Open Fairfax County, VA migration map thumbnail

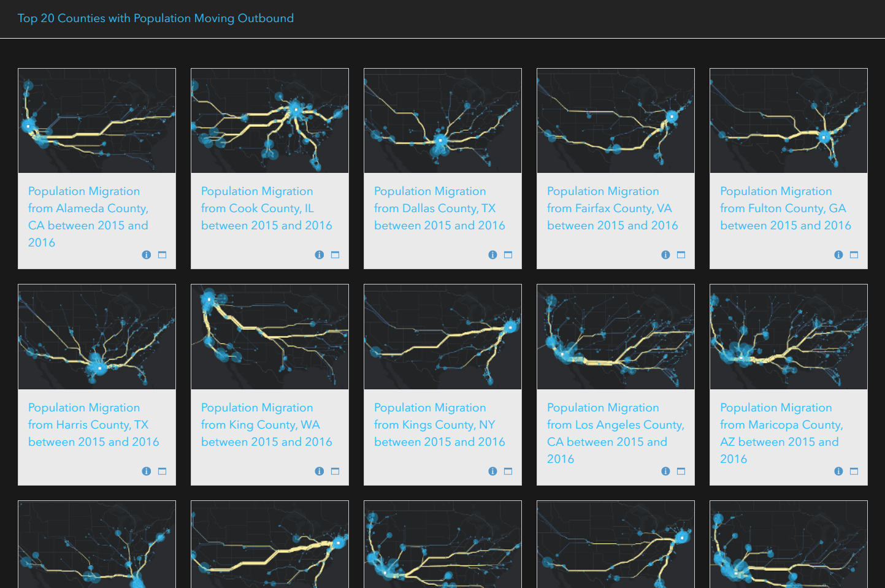(616, 121)
